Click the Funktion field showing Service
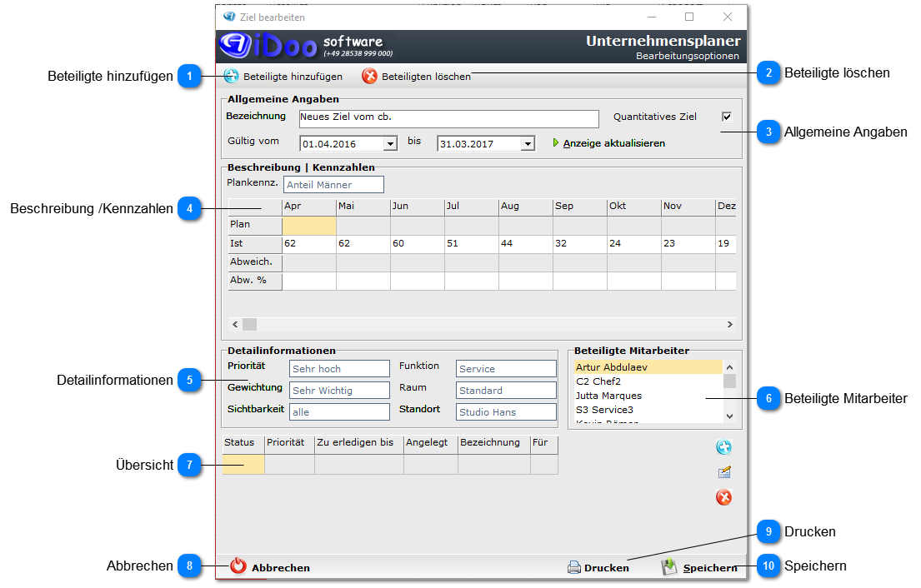 (x=506, y=368)
